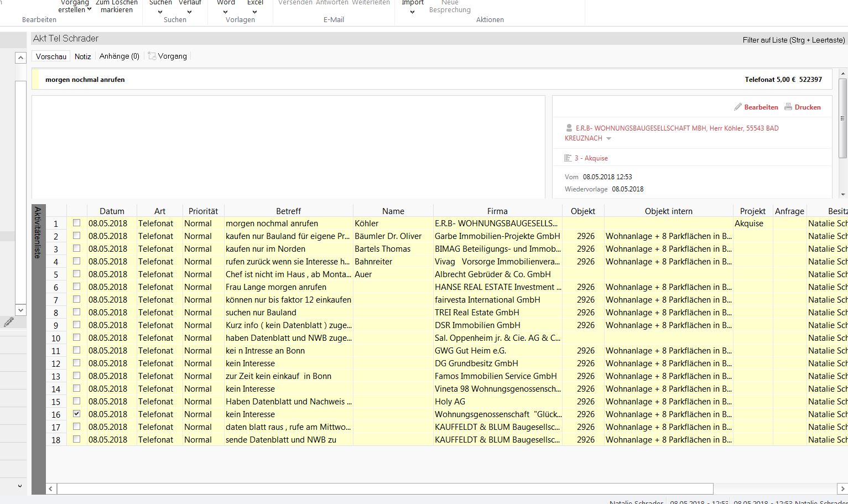
Task: Click the pencil icon next to Bearbeiten
Action: click(738, 107)
